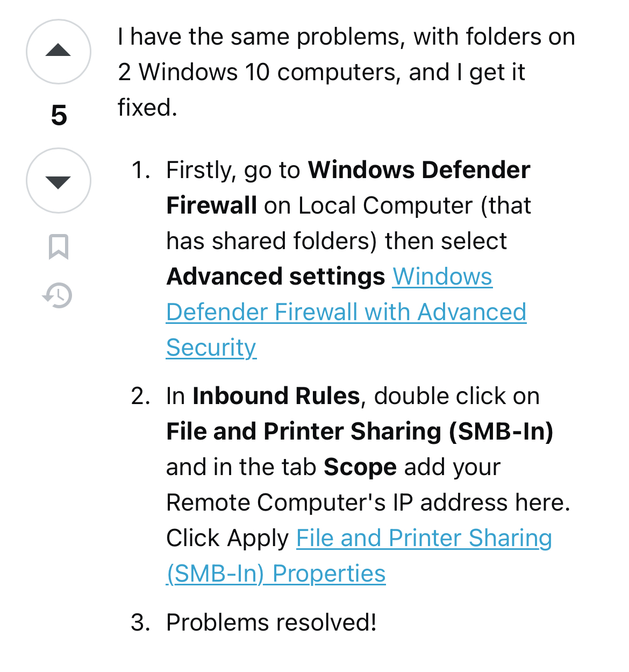Click bold text Advanced settings
Viewport: 629px width, 672px height.
click(x=276, y=277)
